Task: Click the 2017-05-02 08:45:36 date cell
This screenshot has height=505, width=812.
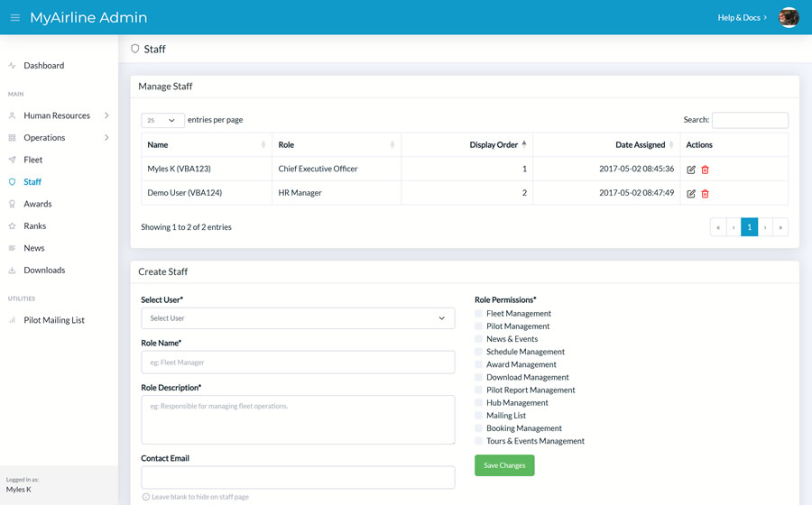Action: pyautogui.click(x=606, y=169)
